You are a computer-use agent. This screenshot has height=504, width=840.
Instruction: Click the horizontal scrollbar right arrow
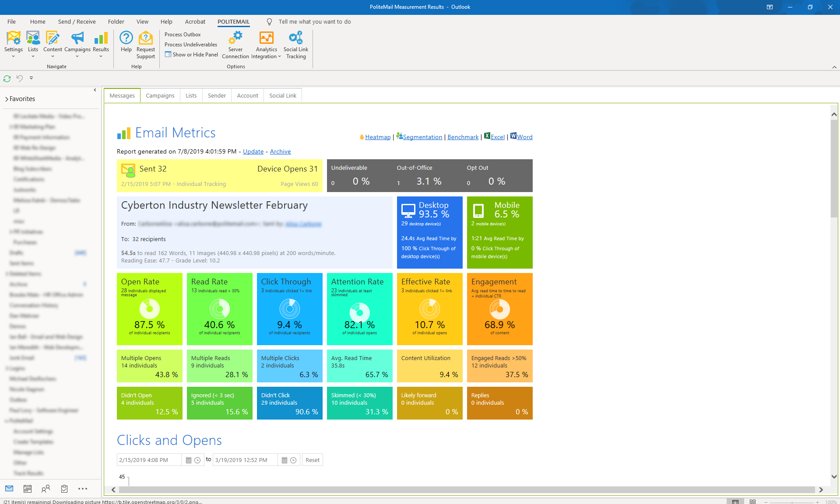pyautogui.click(x=821, y=490)
